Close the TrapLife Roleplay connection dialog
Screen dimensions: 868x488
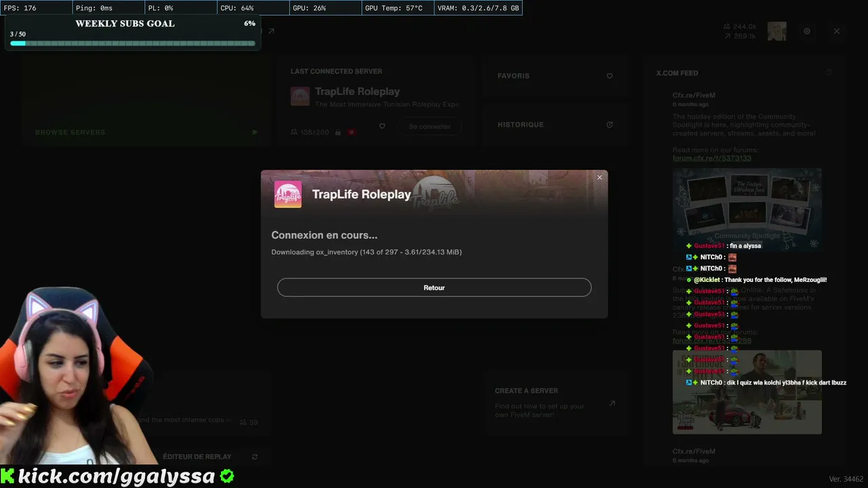(x=599, y=178)
